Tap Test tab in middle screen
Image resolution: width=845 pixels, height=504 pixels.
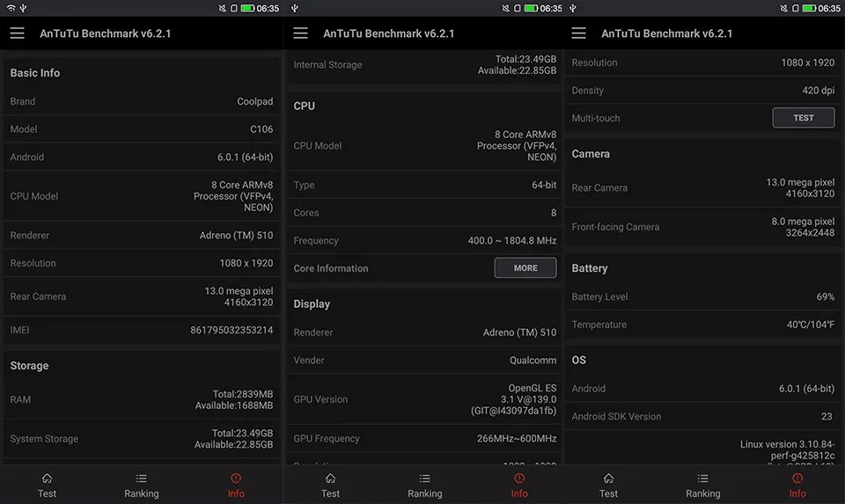click(330, 486)
